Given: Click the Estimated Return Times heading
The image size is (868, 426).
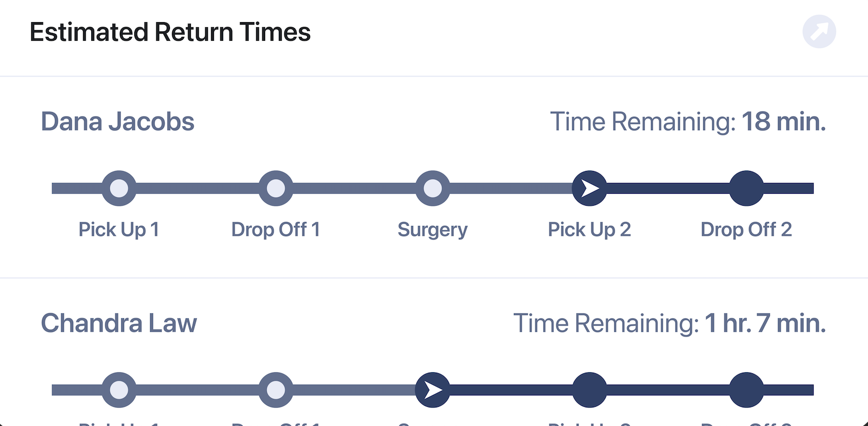Looking at the screenshot, I should click(x=170, y=32).
